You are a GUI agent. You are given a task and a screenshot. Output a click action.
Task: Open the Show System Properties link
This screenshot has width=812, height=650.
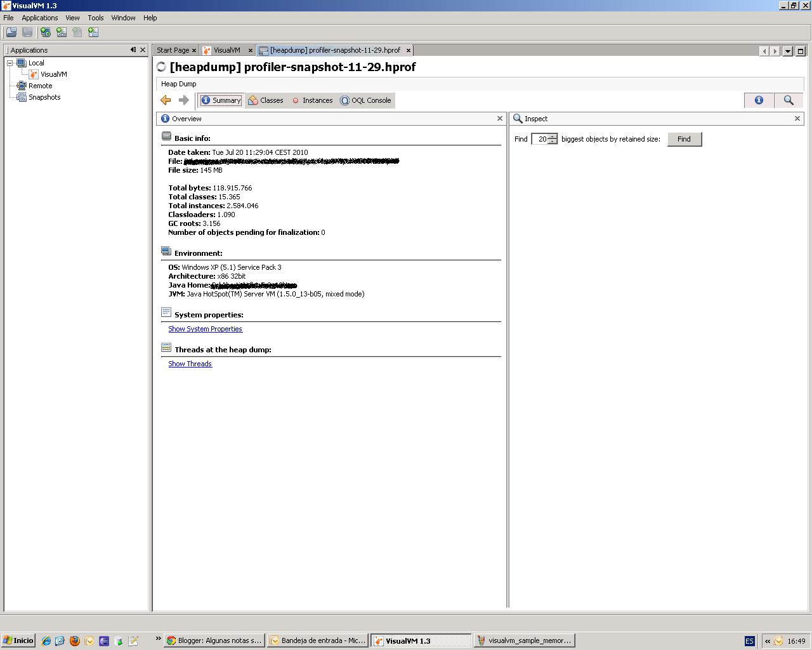205,329
